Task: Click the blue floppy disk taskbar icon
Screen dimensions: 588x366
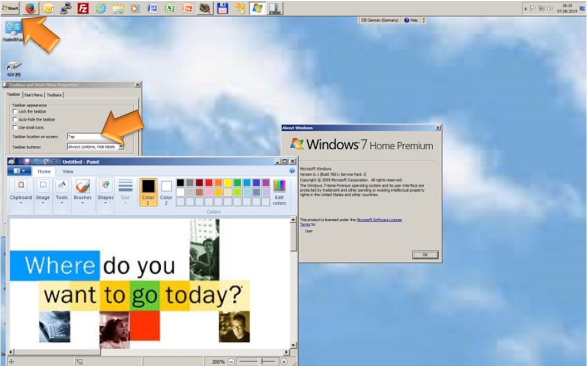Action: point(222,8)
